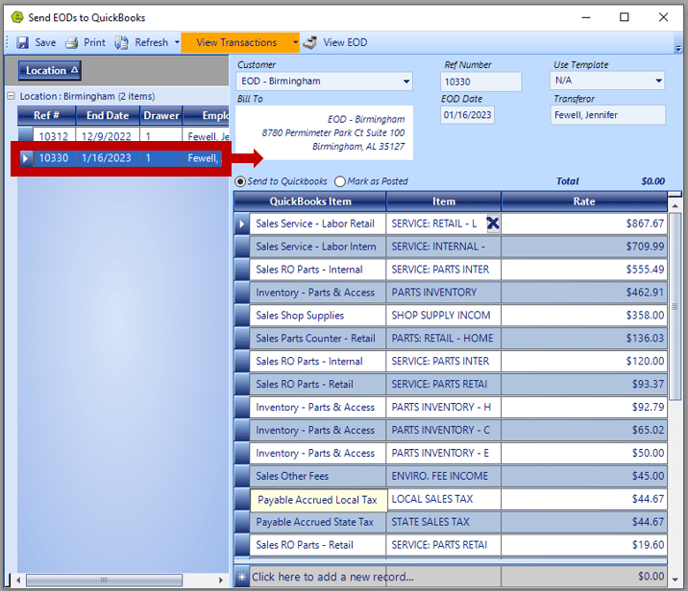The image size is (688, 591).
Task: Click Sales Service - Labor Intern cell
Action: click(x=316, y=247)
